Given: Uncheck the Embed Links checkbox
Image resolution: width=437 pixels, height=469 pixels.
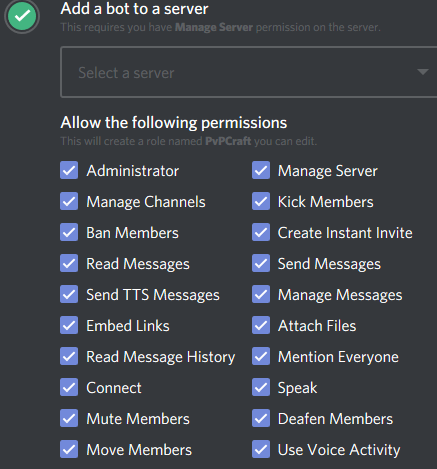Looking at the screenshot, I should (x=69, y=325).
